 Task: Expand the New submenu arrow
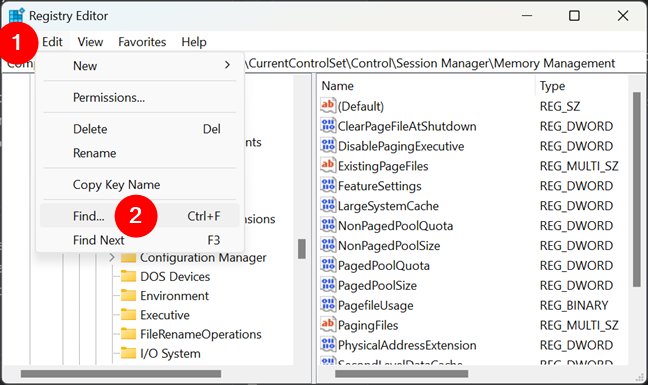coord(227,65)
